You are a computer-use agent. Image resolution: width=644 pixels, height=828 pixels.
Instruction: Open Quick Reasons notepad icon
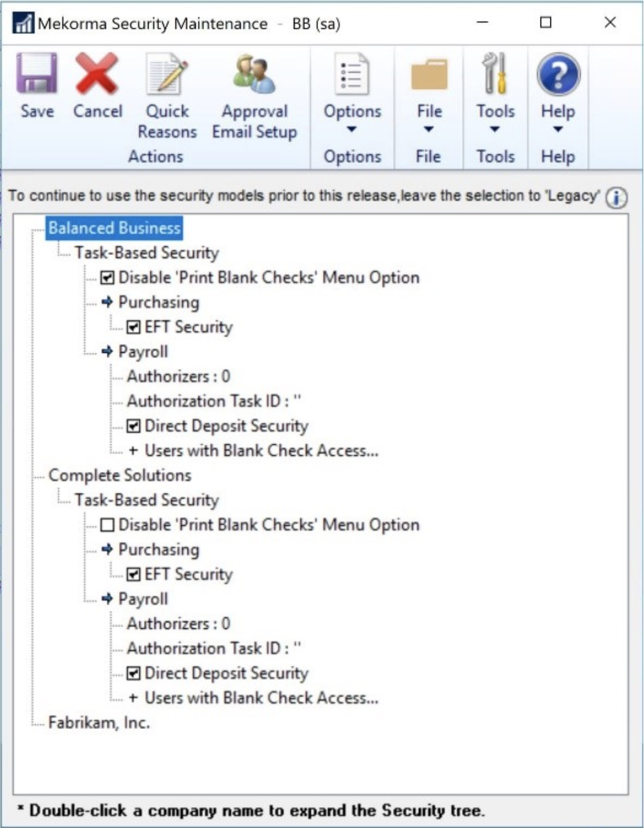pos(167,74)
